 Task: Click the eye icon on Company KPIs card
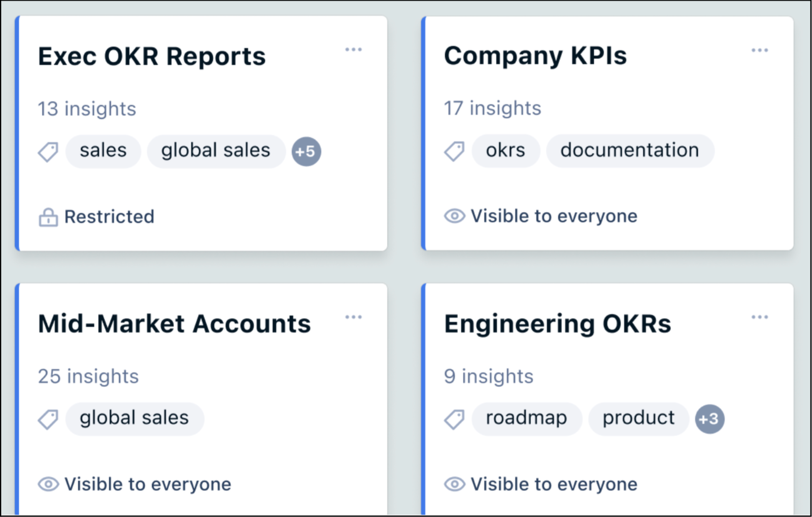click(455, 216)
